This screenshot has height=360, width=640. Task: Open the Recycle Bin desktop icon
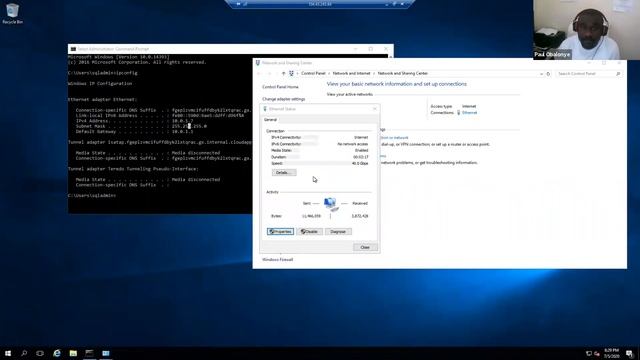click(x=12, y=13)
